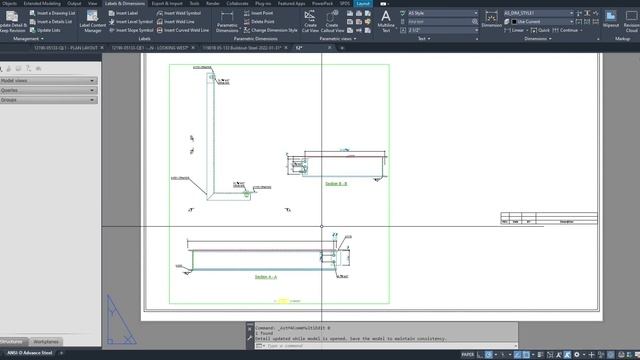Click Update Lists in Management panel
Viewport: 640px width, 360px height.
45,30
